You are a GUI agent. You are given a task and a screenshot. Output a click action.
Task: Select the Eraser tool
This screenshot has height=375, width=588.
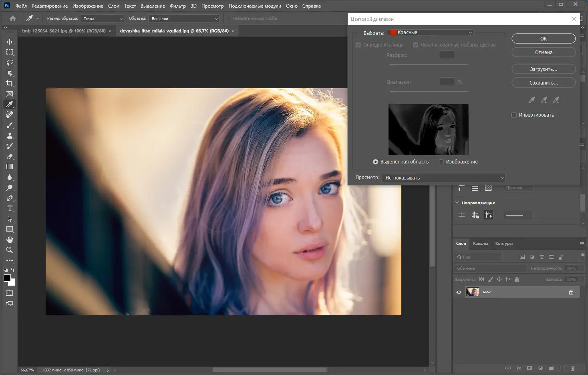point(10,157)
